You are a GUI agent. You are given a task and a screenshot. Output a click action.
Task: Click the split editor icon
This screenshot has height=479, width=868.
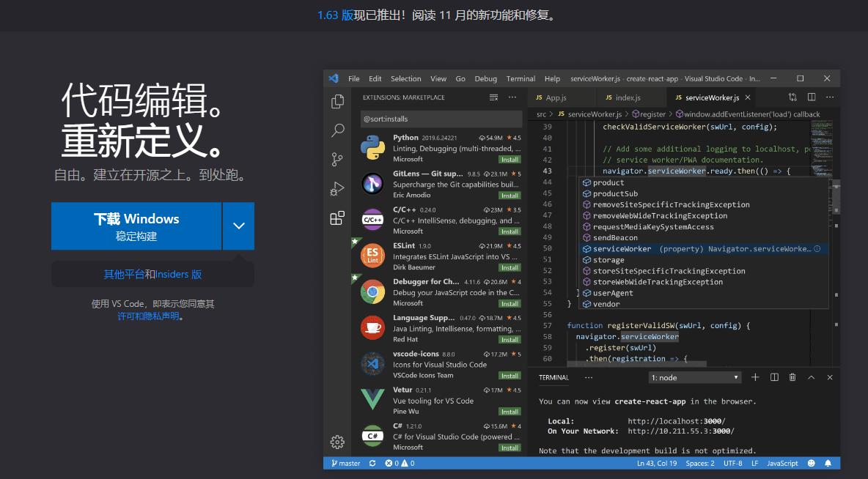pyautogui.click(x=812, y=97)
